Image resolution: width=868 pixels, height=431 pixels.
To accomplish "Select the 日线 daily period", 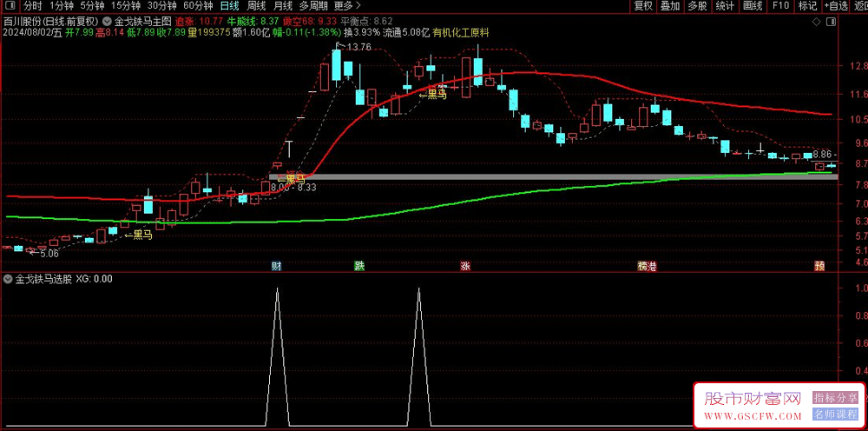I will (230, 6).
